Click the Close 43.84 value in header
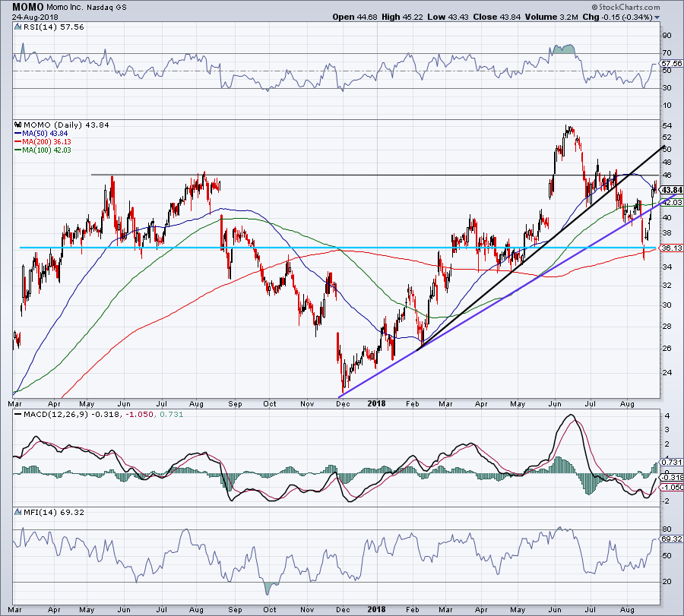This screenshot has width=684, height=616. click(497, 17)
